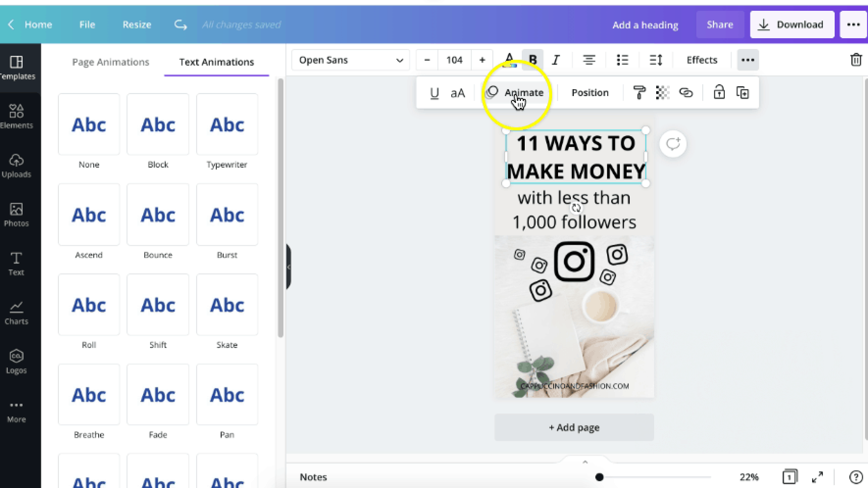Click the add comment bubble icon
868x488 pixels.
point(673,144)
